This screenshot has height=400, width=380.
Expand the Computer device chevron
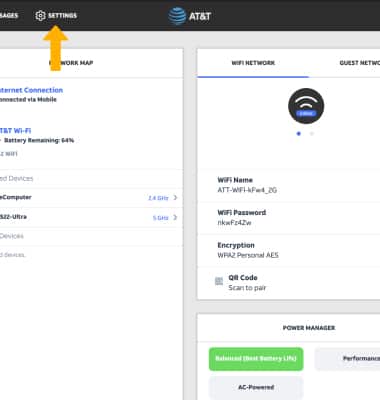(x=175, y=198)
